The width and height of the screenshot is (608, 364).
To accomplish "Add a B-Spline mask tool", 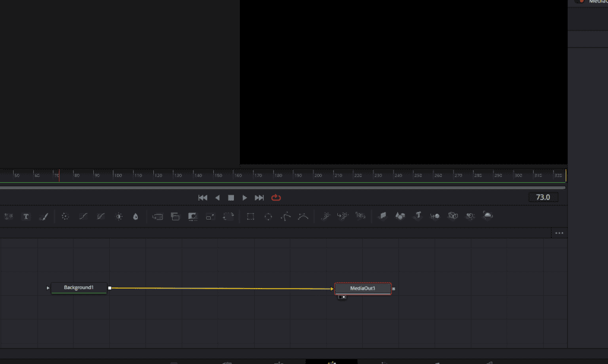I will pyautogui.click(x=303, y=216).
